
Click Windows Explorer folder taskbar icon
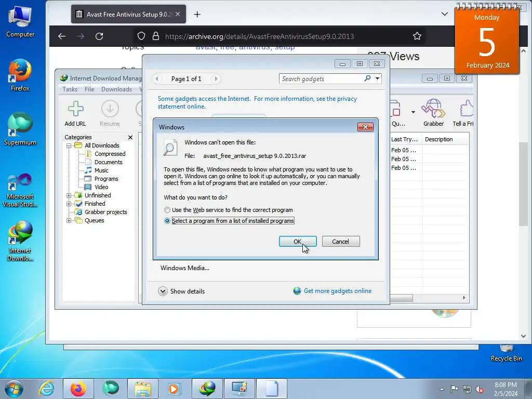click(143, 389)
